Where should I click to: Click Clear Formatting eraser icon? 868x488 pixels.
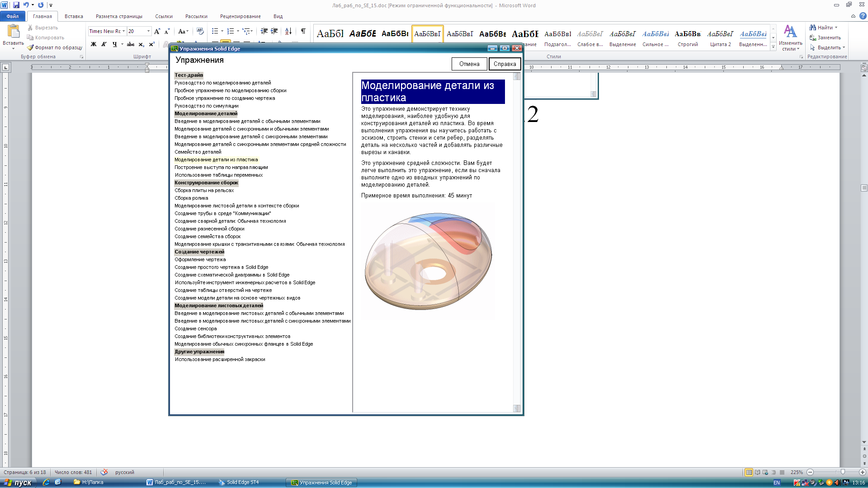[x=200, y=31]
